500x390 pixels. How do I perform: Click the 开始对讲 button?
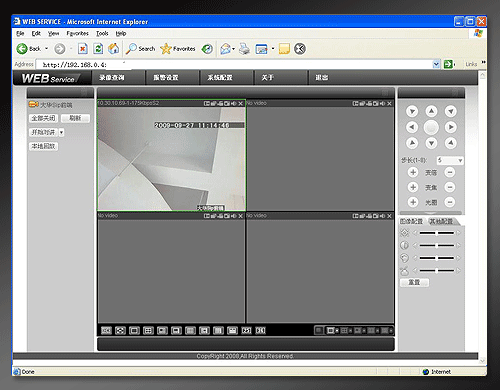pos(43,132)
